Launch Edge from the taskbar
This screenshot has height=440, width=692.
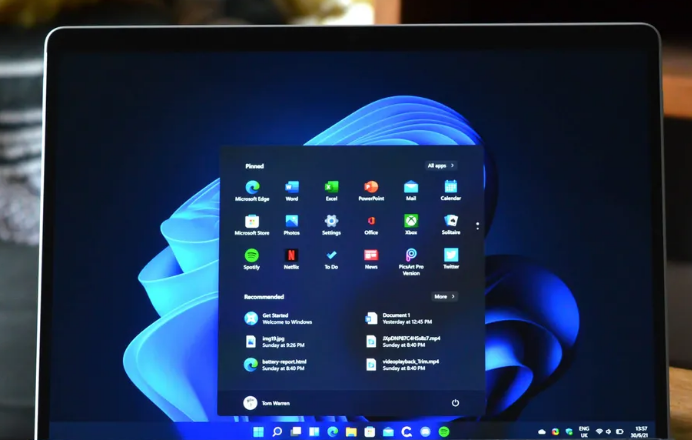point(333,431)
